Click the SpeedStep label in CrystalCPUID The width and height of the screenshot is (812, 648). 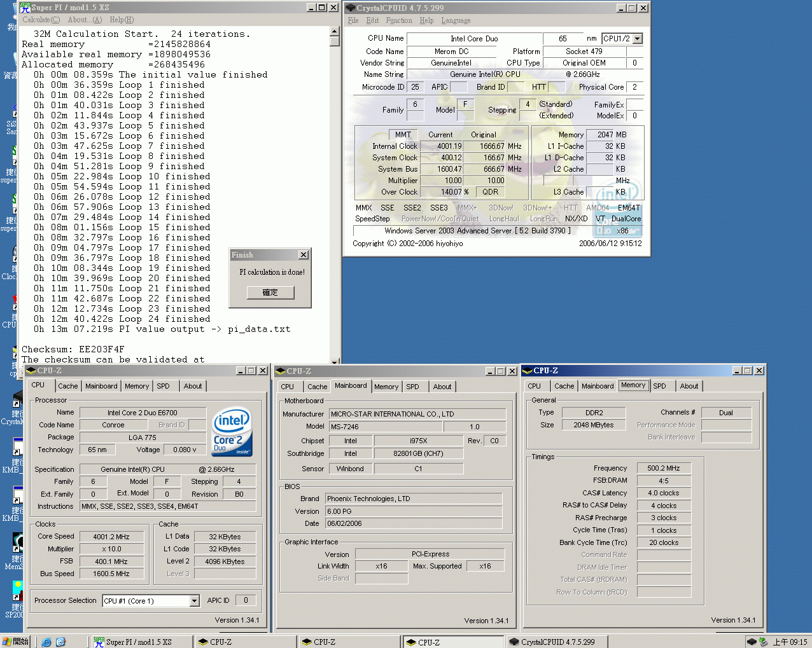pyautogui.click(x=372, y=219)
